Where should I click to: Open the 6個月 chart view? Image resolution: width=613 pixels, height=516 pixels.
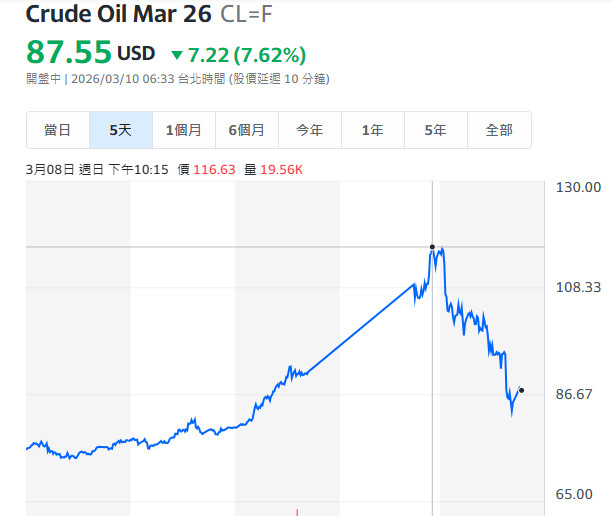coord(247,130)
